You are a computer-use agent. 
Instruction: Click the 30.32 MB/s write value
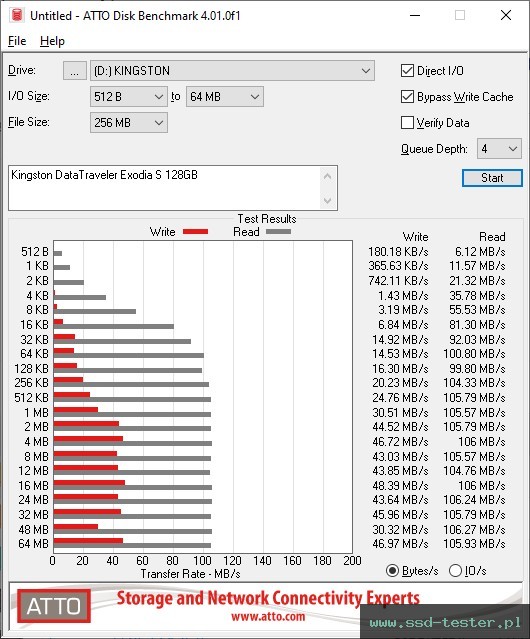point(400,529)
